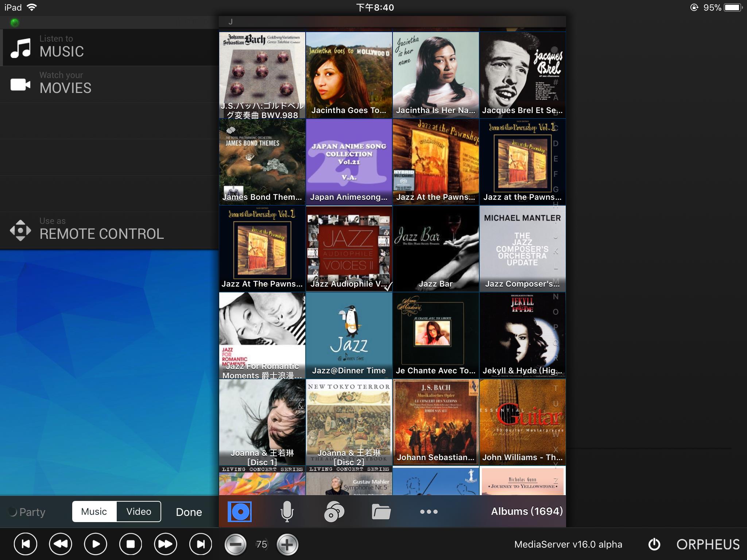Open Jekyll & Hyde Highlights album
Screen dimensions: 747x560
pos(523,335)
